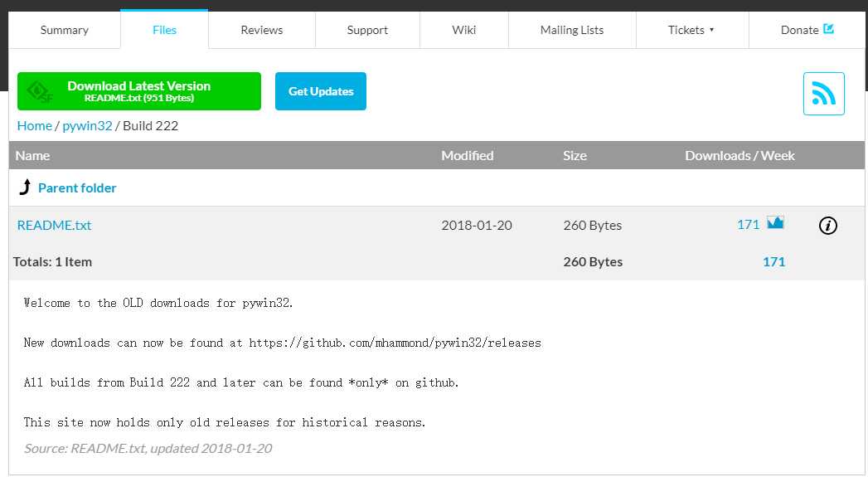868x477 pixels.
Task: Click the info icon for README.txt
Action: (x=827, y=226)
